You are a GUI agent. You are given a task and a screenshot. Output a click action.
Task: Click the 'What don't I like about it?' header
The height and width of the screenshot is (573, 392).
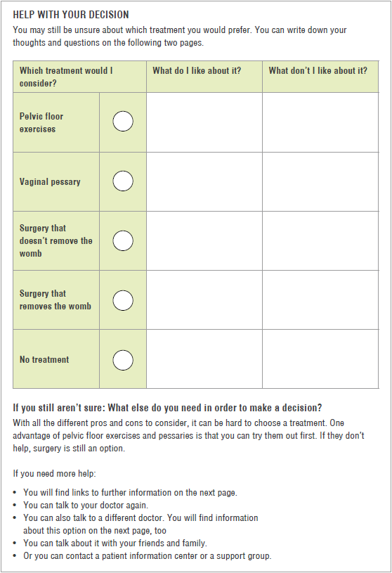pyautogui.click(x=318, y=70)
